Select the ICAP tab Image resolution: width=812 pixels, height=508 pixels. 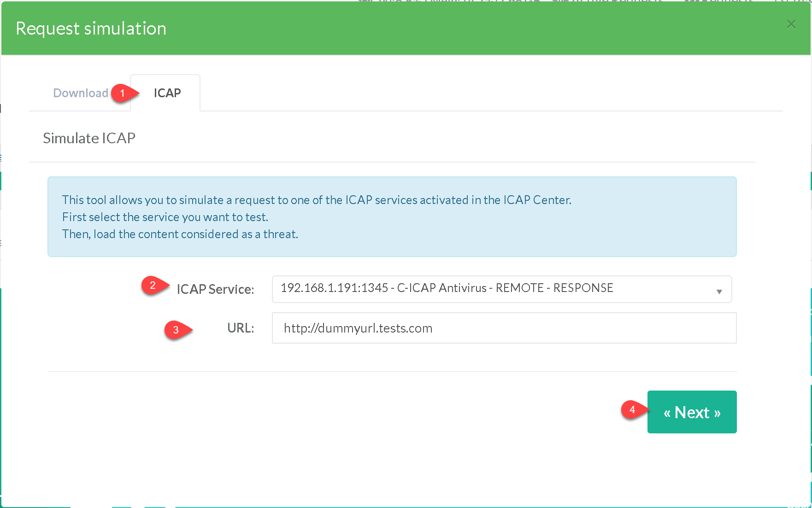167,93
